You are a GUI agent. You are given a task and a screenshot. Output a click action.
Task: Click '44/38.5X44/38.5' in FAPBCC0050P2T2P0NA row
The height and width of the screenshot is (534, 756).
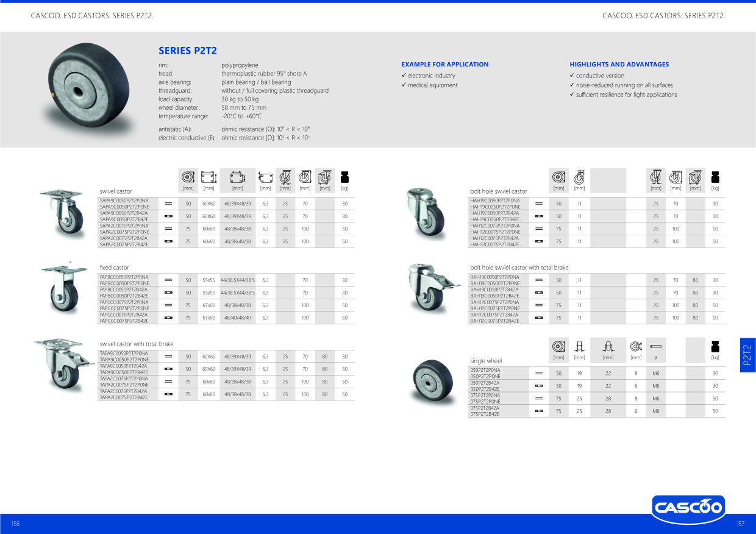coord(238,280)
